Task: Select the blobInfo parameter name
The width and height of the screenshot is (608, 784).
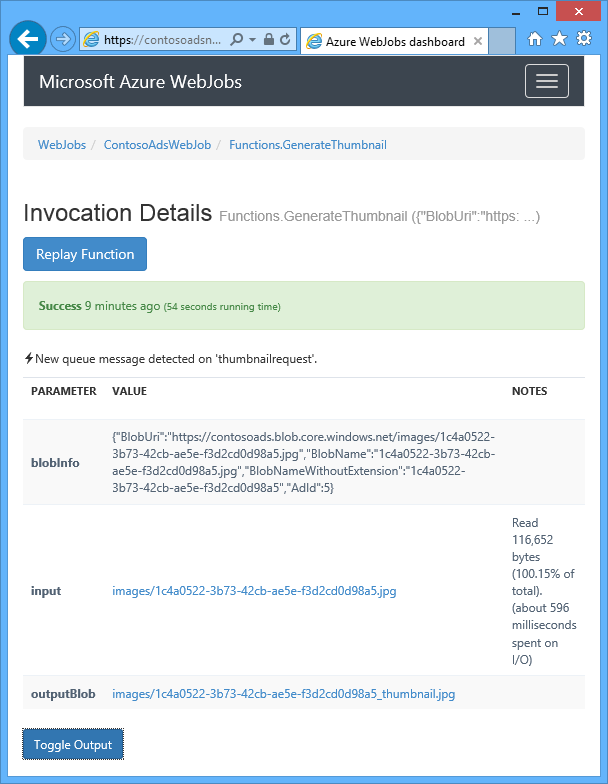Action: [55, 463]
